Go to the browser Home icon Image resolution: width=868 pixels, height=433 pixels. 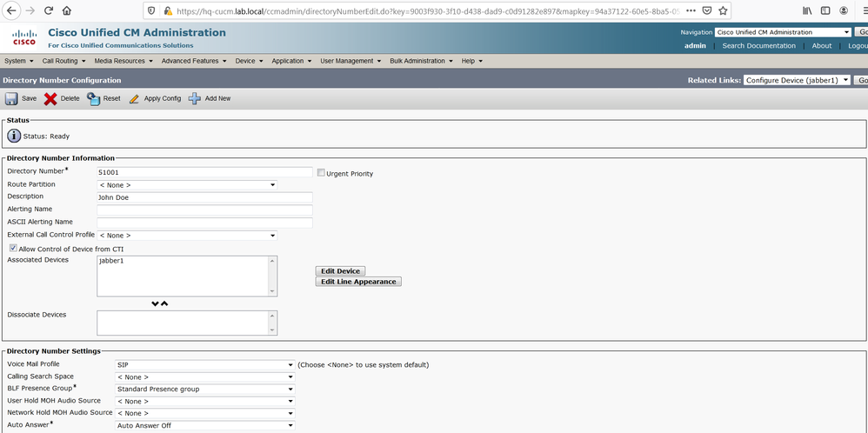(66, 10)
